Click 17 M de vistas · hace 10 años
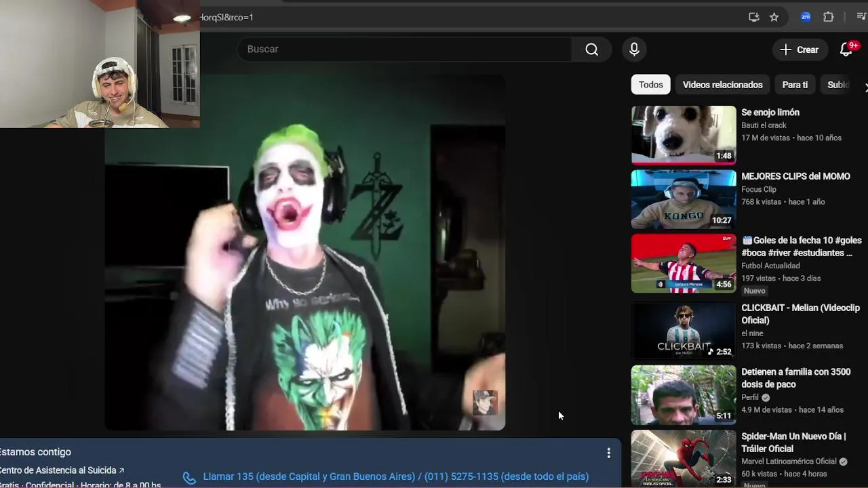 [x=791, y=138]
